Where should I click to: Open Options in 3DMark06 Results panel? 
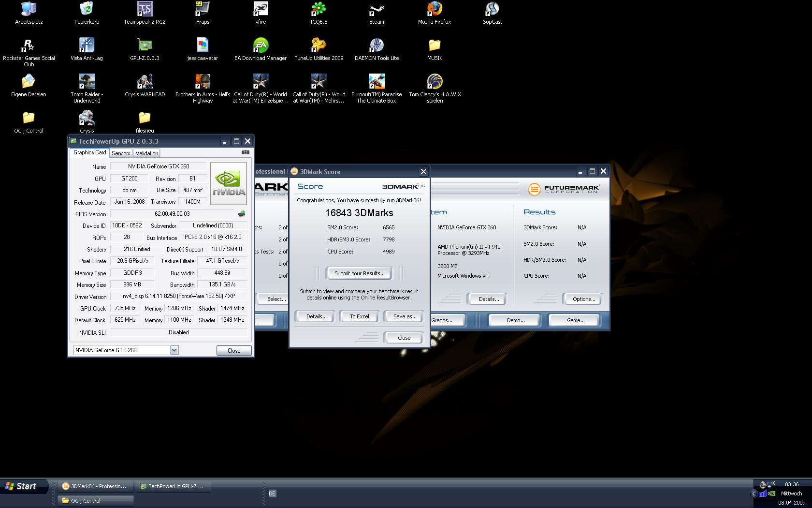tap(583, 299)
